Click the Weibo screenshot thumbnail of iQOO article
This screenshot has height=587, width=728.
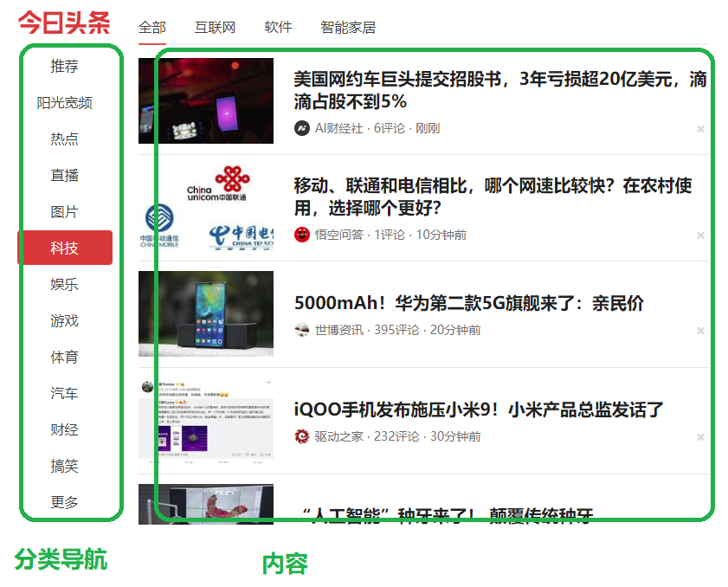point(206,420)
